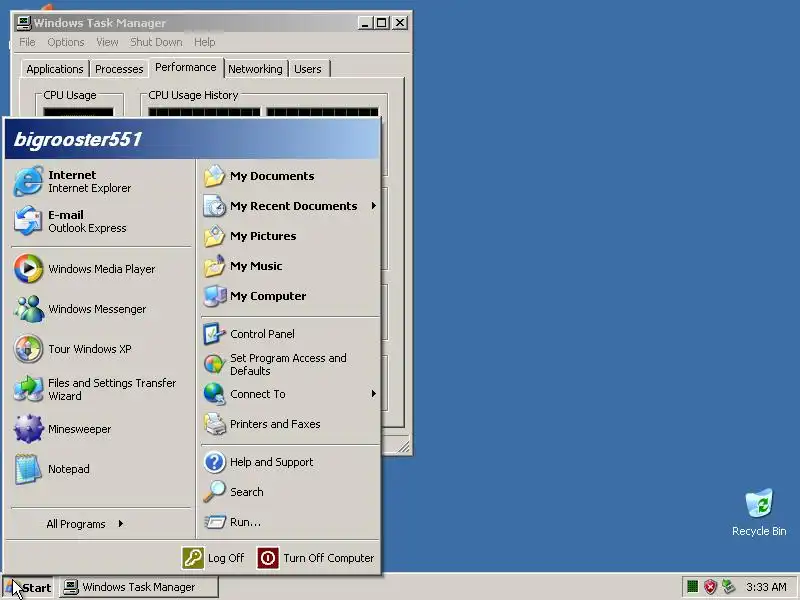Open Windows Media Player icon

(x=28, y=268)
